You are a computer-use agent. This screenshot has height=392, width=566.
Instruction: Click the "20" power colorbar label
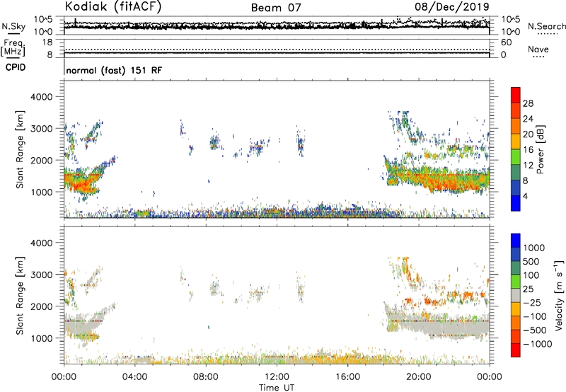[528, 134]
